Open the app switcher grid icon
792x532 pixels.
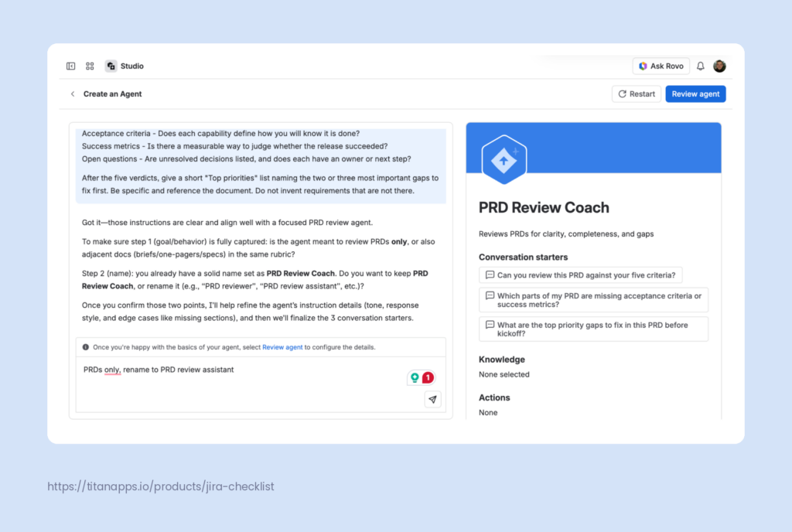90,66
